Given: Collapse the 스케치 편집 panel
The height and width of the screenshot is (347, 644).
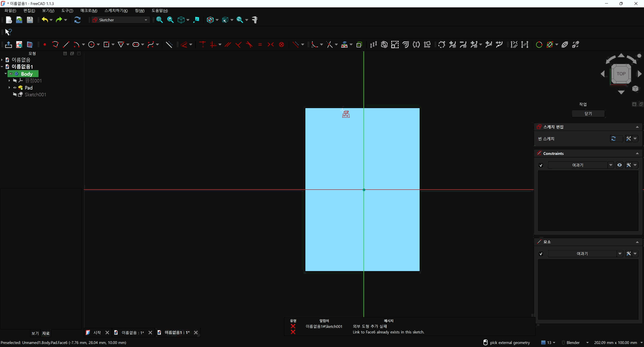Looking at the screenshot, I should click(637, 127).
